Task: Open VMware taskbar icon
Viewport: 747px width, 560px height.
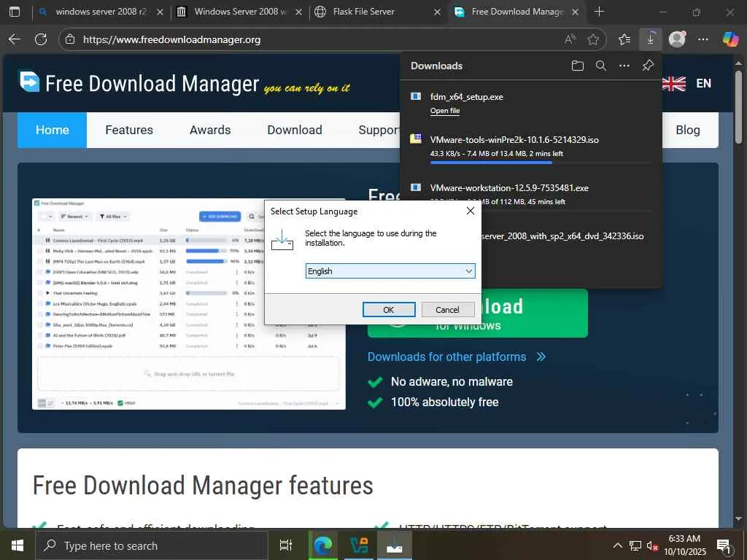Action: tap(359, 545)
